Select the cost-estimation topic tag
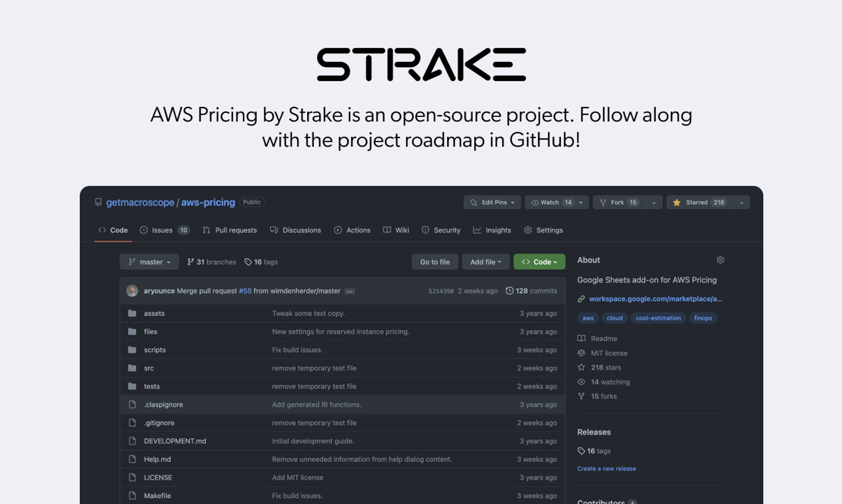 coord(658,318)
